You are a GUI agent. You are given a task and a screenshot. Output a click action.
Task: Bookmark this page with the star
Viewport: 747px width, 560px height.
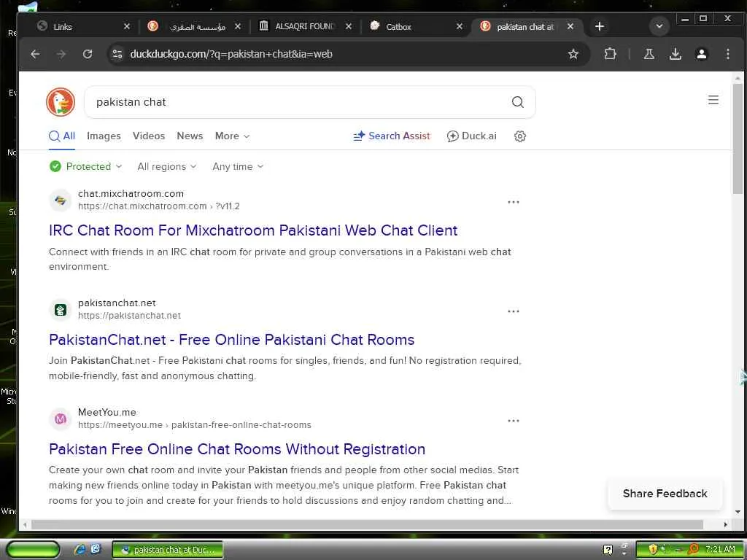(x=573, y=54)
